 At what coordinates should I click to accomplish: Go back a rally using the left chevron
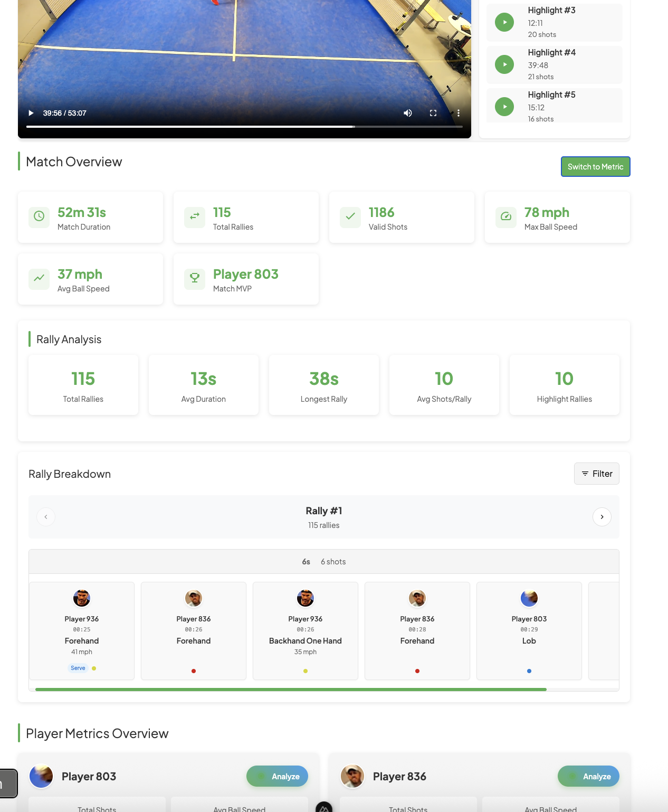click(46, 517)
